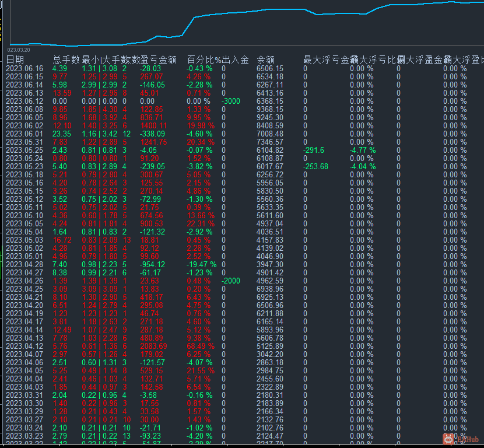Click the profit amount 900.53
Viewport: 484px width, 448px height.
coord(152,223)
